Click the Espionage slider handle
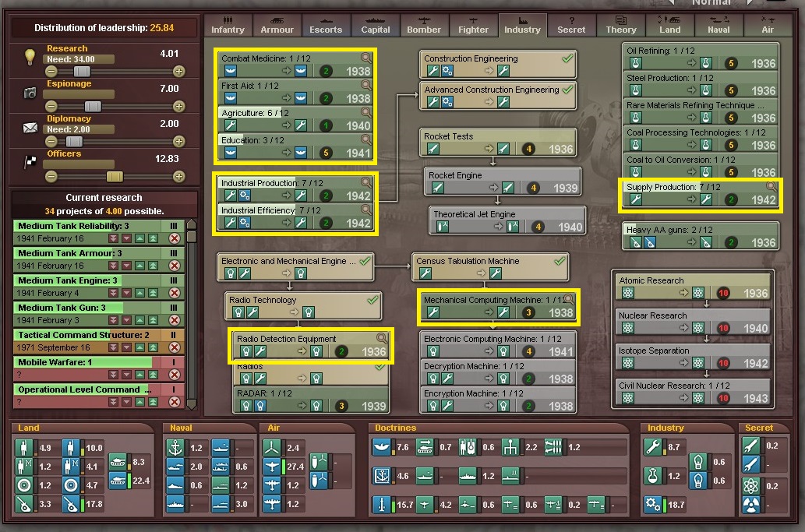This screenshot has width=805, height=532. [93, 106]
